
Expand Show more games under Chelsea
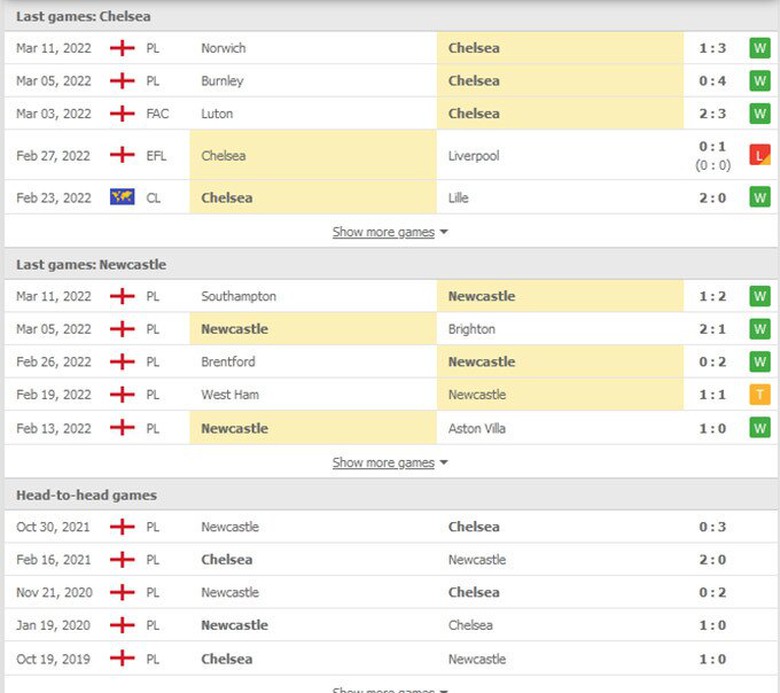[x=389, y=232]
